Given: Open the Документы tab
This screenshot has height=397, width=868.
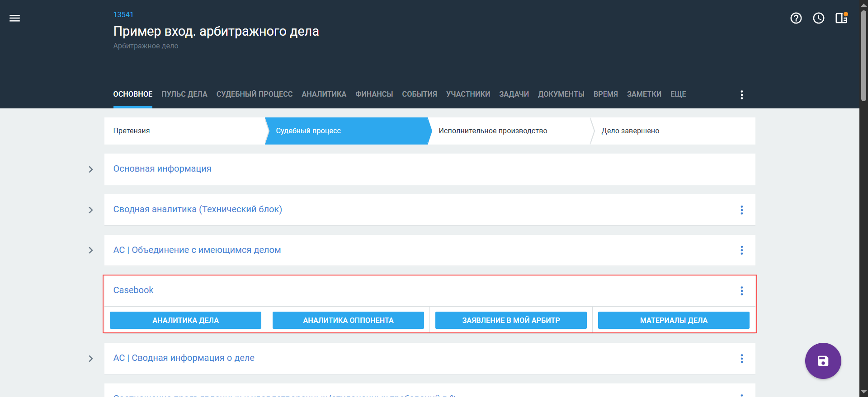Looking at the screenshot, I should pos(561,94).
